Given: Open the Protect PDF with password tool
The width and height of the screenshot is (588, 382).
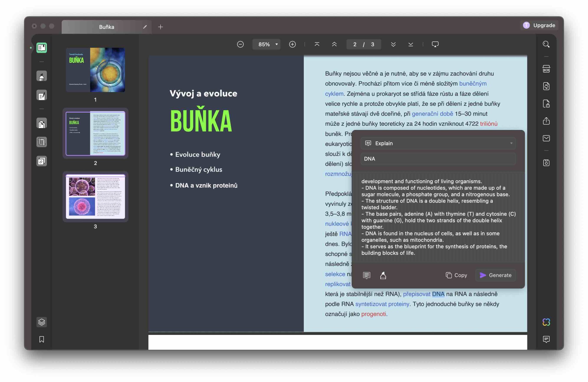Looking at the screenshot, I should point(546,104).
